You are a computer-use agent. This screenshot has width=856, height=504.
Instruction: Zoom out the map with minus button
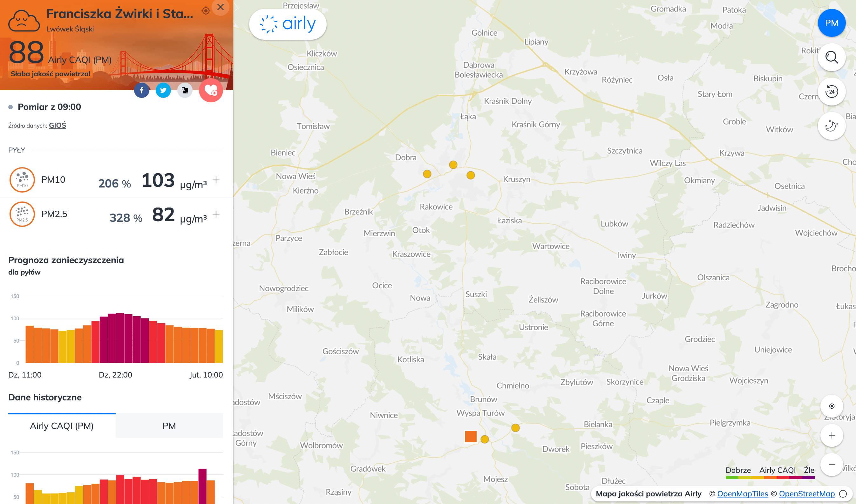click(x=832, y=464)
